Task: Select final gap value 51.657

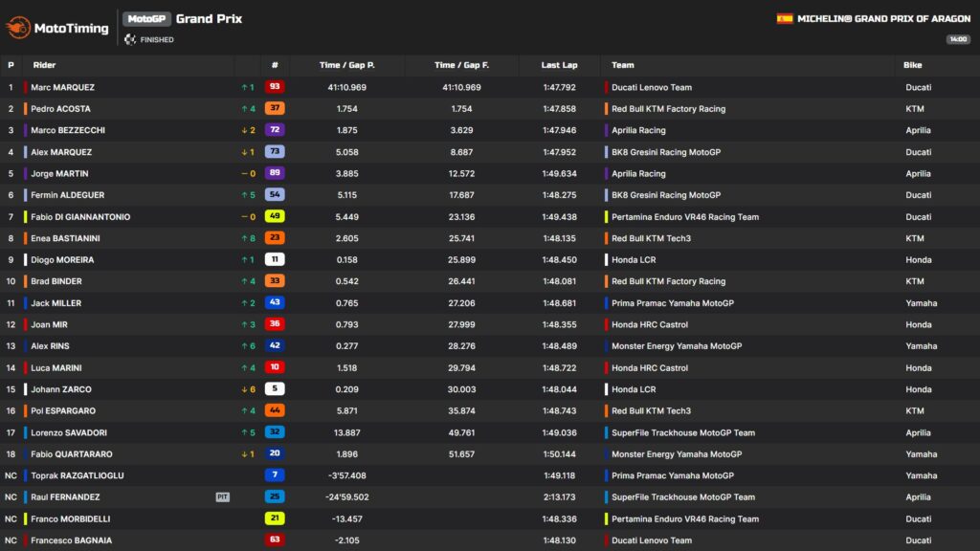Action: 462,454
